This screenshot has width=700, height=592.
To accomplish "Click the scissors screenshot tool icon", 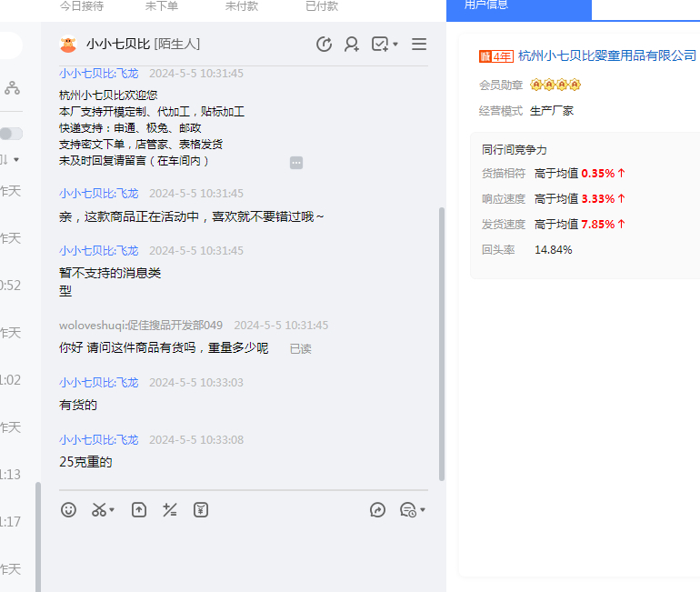I will [x=99, y=510].
